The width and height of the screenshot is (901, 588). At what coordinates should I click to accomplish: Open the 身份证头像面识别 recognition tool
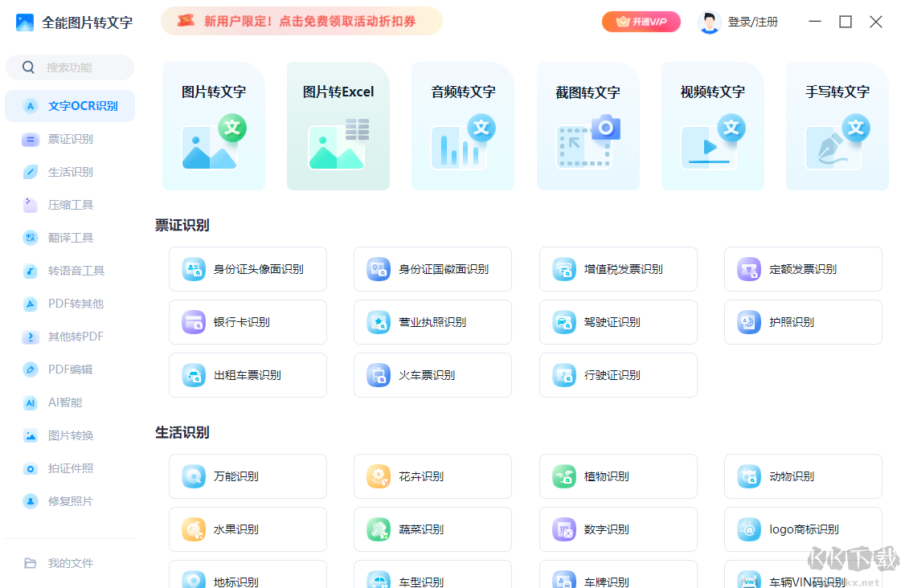[x=248, y=269]
